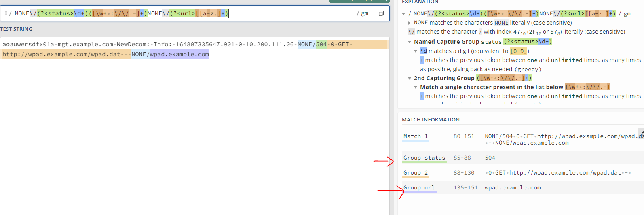This screenshot has width=644, height=215.
Task: Click the 88-130 Group 2 range
Action: tap(464, 173)
